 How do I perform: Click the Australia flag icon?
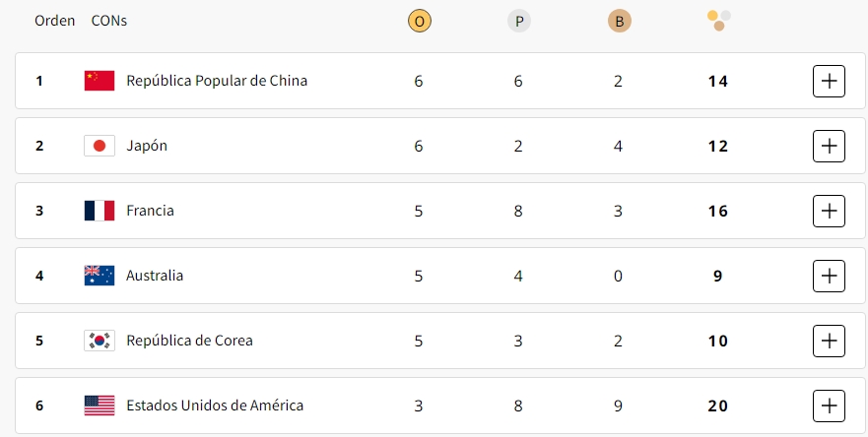point(100,276)
